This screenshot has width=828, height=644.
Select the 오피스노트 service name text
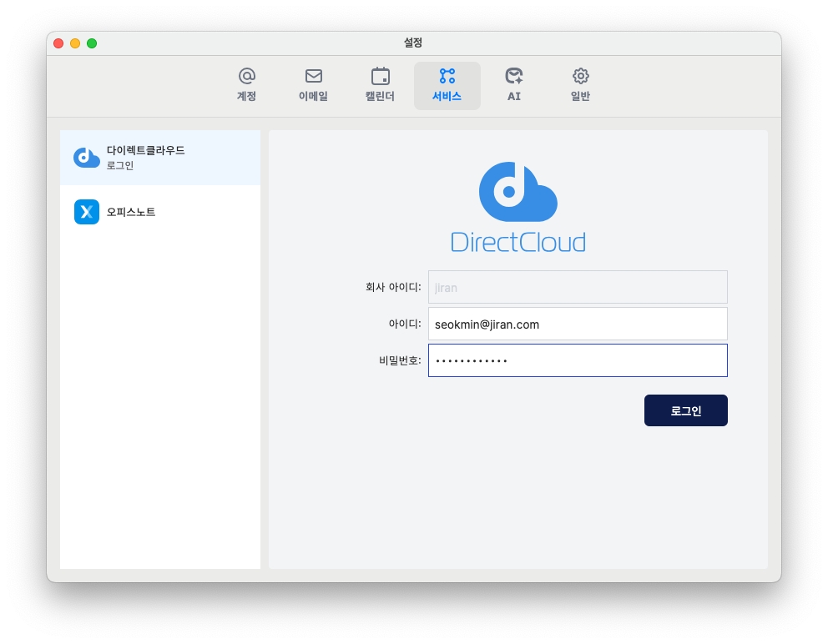131,212
